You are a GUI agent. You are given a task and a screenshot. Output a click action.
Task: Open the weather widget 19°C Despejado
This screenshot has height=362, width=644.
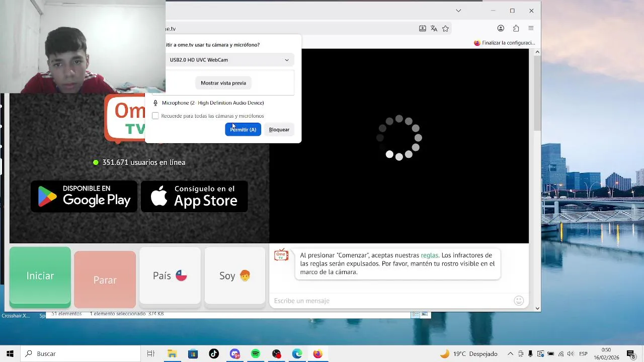(469, 354)
